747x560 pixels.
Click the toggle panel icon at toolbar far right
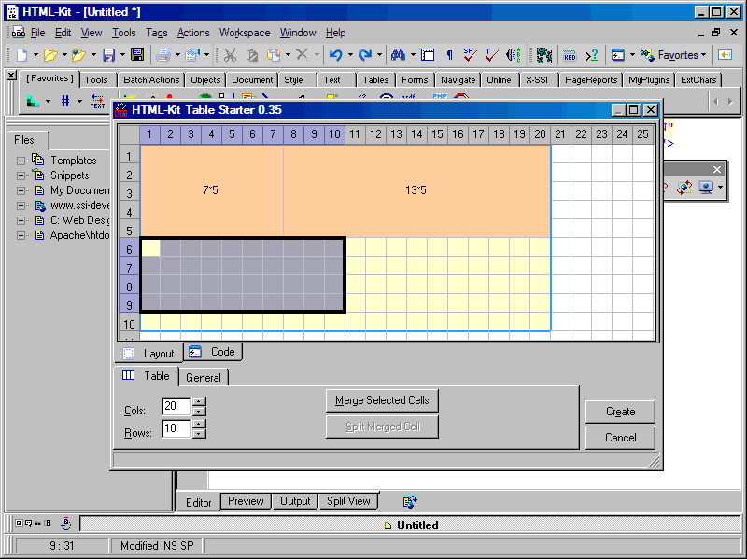click(726, 55)
